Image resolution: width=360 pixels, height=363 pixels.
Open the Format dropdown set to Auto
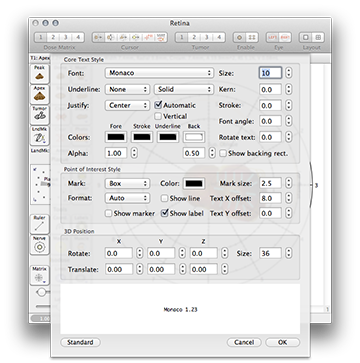tap(127, 198)
